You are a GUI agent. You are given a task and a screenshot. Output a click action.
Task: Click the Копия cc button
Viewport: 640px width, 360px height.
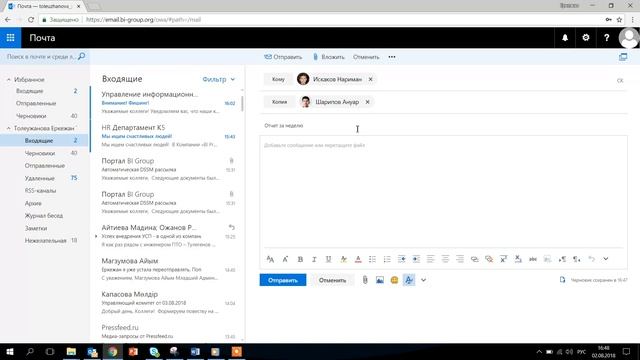point(280,102)
